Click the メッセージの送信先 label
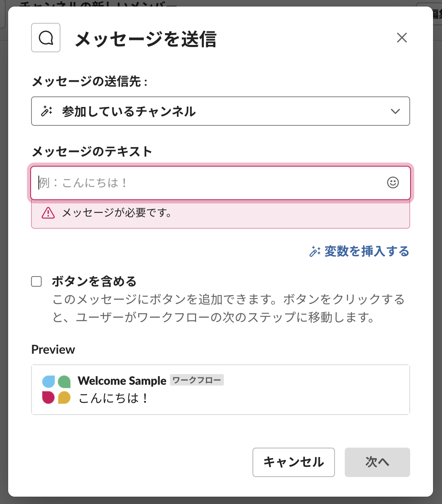The width and height of the screenshot is (442, 504). 89,81
